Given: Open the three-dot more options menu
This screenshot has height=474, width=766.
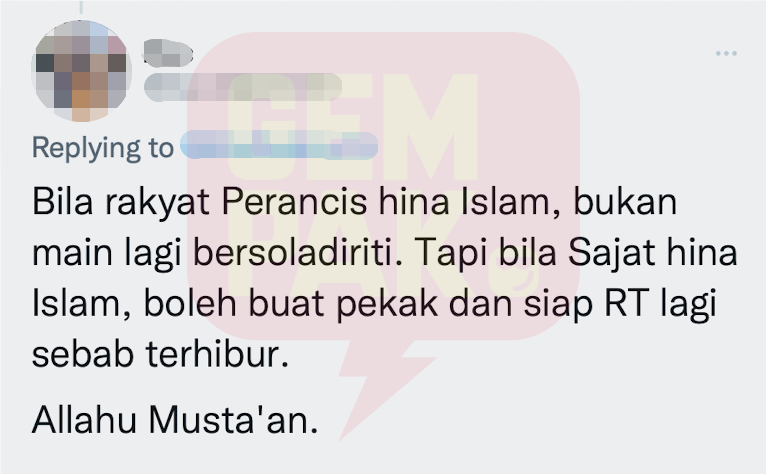Looking at the screenshot, I should click(x=726, y=53).
